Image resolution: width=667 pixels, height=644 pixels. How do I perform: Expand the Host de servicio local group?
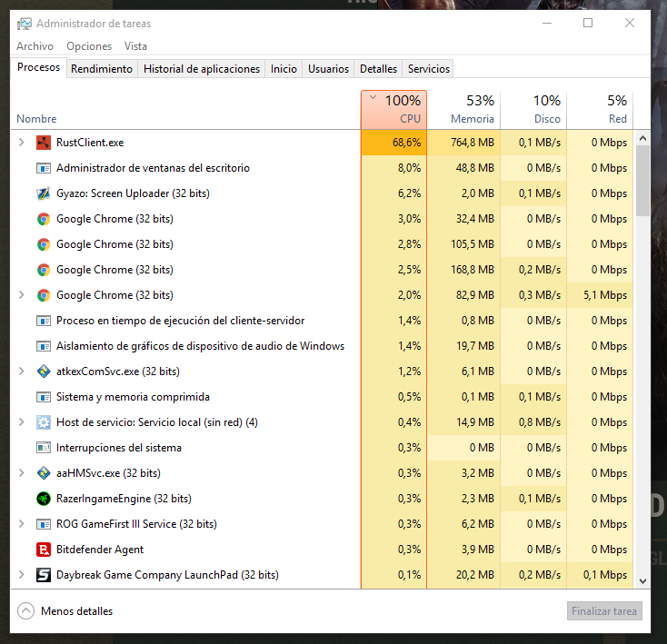tap(21, 422)
